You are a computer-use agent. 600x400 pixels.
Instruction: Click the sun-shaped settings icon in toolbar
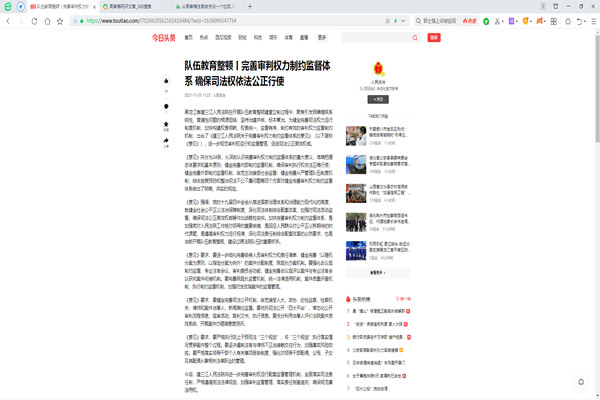[568, 21]
